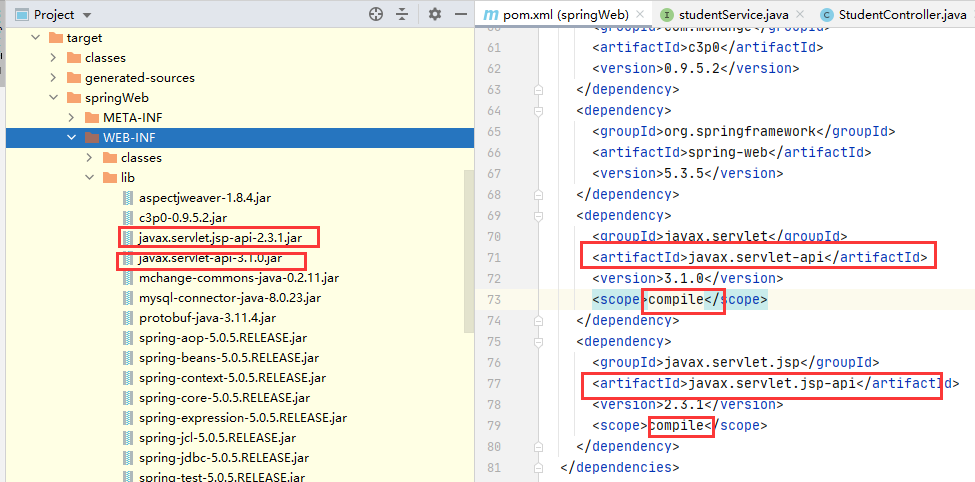Click fold end marker at line 68
The width and height of the screenshot is (975, 482).
point(538,195)
